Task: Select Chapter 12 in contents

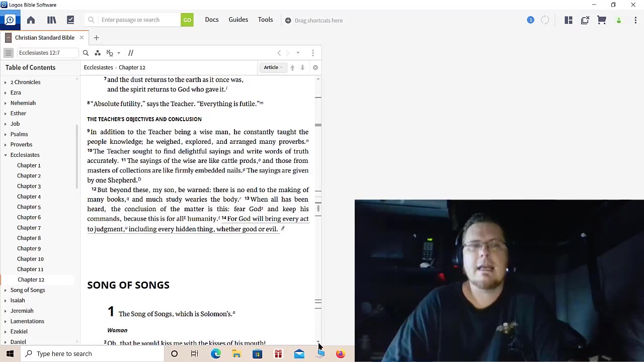Action: coord(31,280)
